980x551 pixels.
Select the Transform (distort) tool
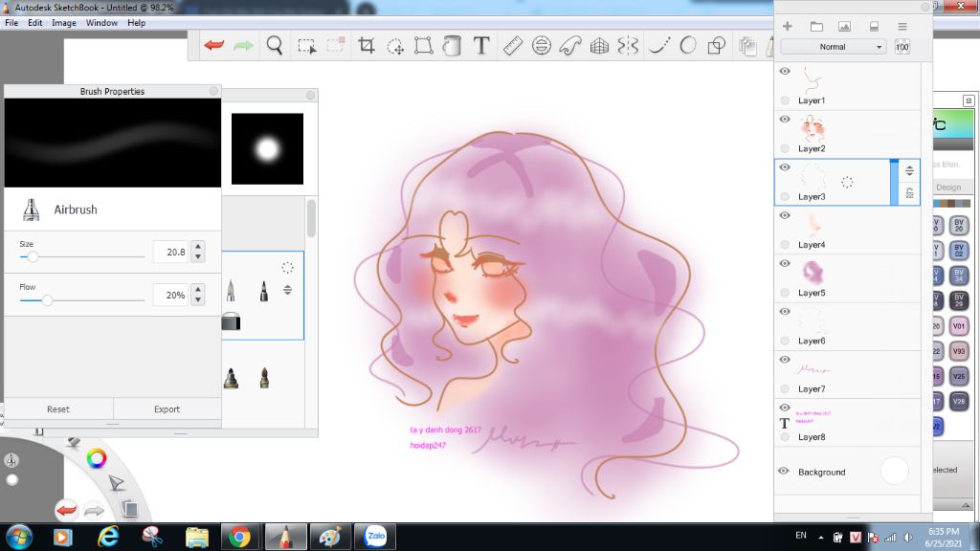(423, 46)
